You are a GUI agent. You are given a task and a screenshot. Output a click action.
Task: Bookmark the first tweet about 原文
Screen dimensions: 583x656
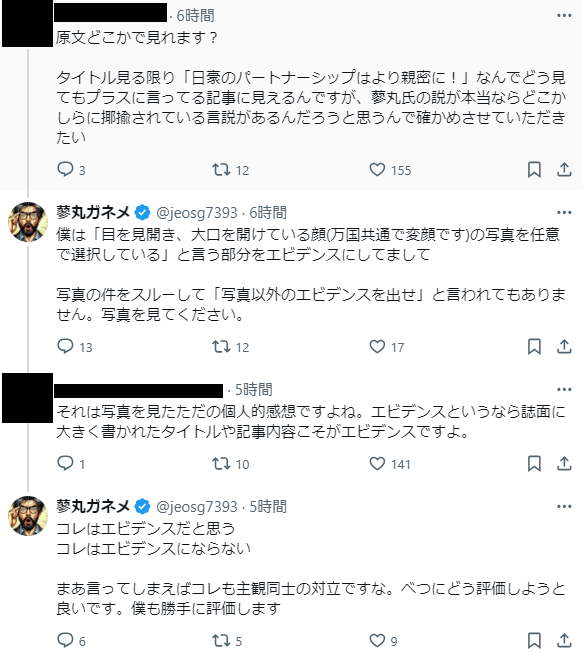(534, 169)
